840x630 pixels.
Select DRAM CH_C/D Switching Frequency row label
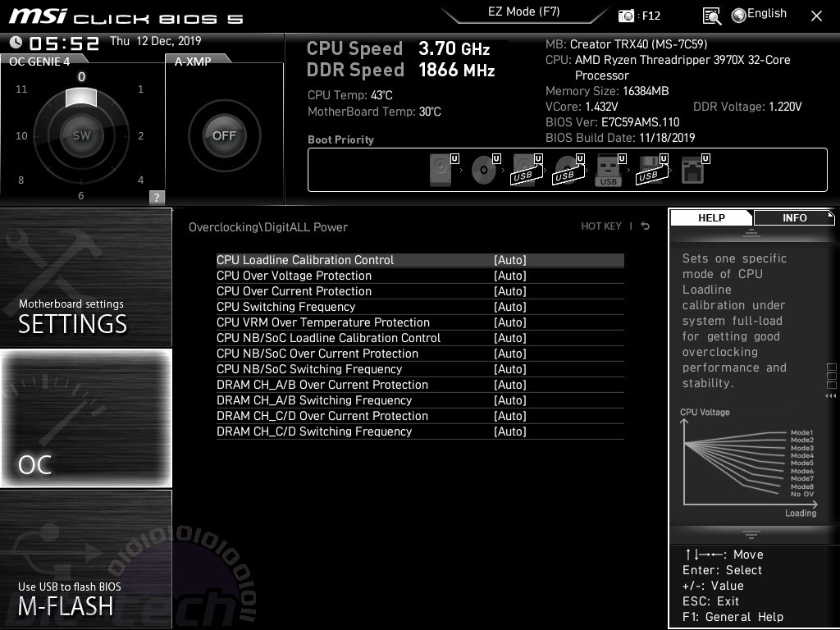click(x=314, y=431)
